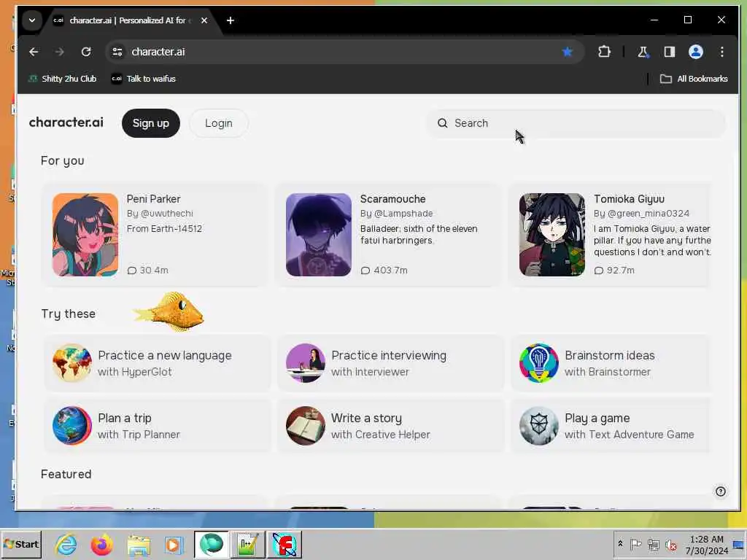The image size is (747, 560).
Task: Click the character.ai logo
Action: 66,122
